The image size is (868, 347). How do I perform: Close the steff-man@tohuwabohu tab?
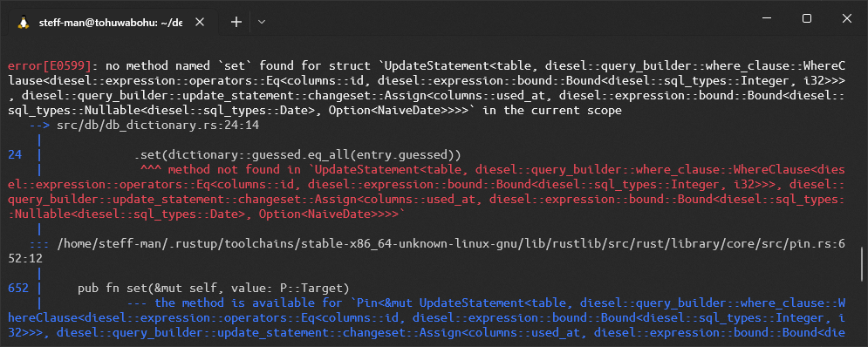tap(200, 22)
